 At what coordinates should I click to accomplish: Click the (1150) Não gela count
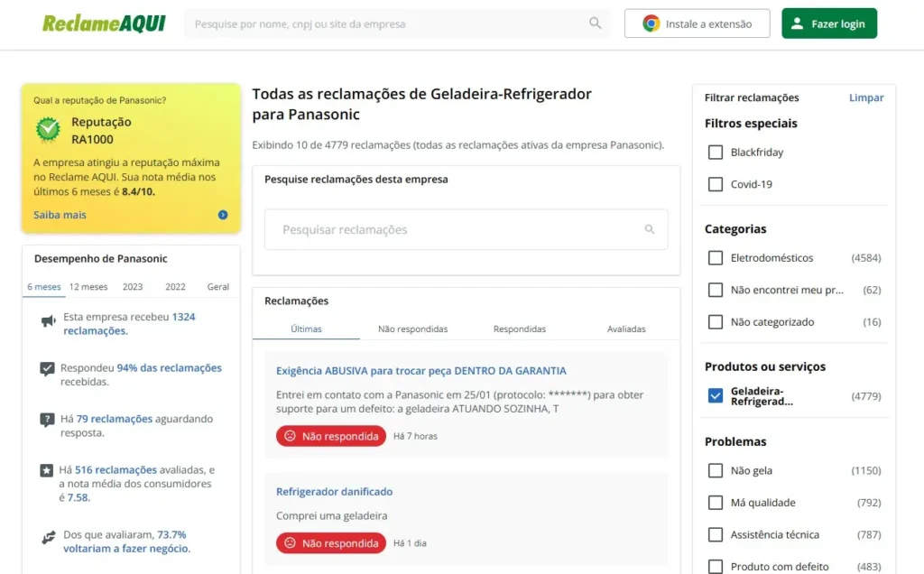pos(866,471)
